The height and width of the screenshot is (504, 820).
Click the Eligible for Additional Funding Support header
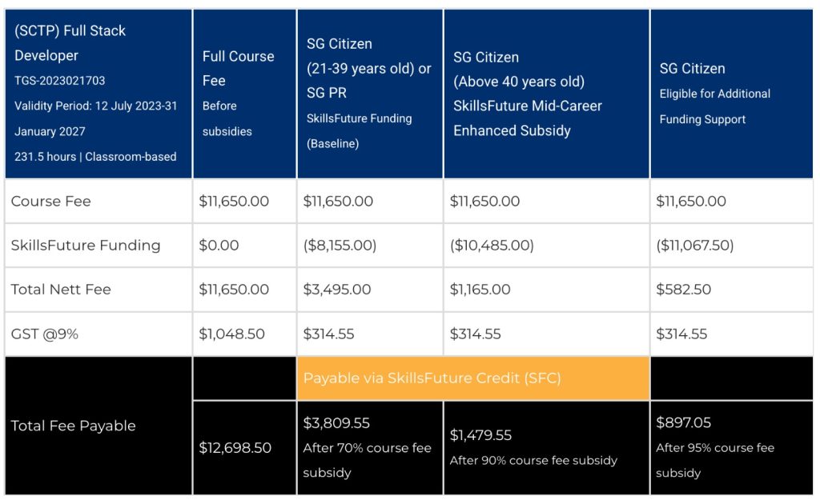(x=730, y=94)
